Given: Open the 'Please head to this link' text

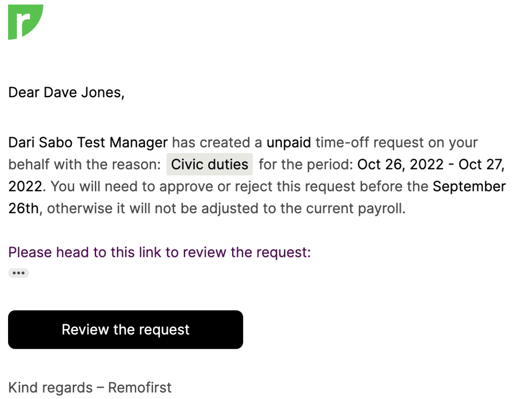Looking at the screenshot, I should 159,252.
